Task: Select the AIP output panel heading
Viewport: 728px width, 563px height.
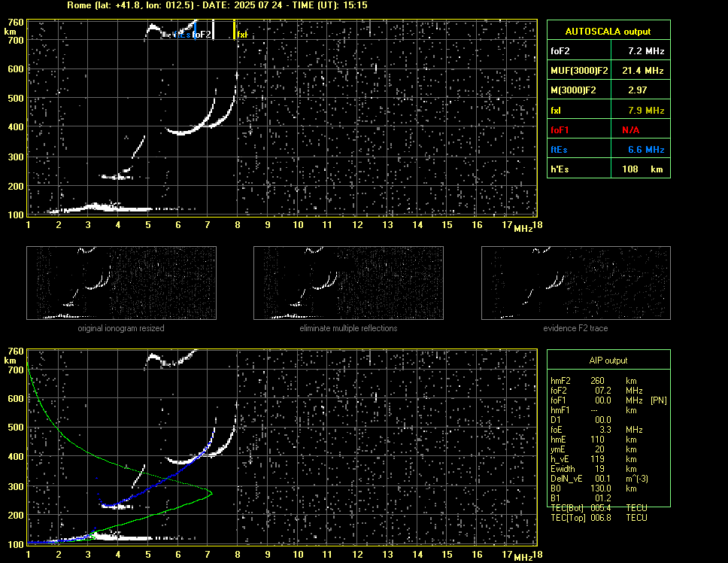Action: tap(608, 361)
